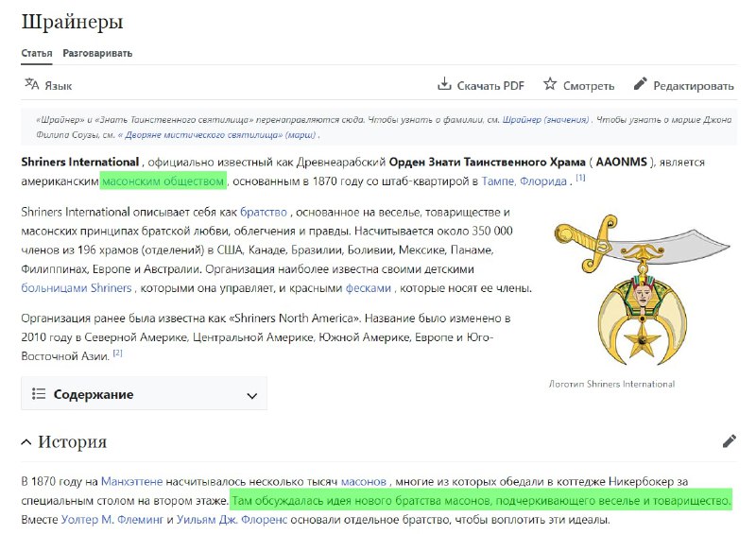Open the Уолтер М. Флеминг link
This screenshot has width=756, height=534.
click(112, 520)
